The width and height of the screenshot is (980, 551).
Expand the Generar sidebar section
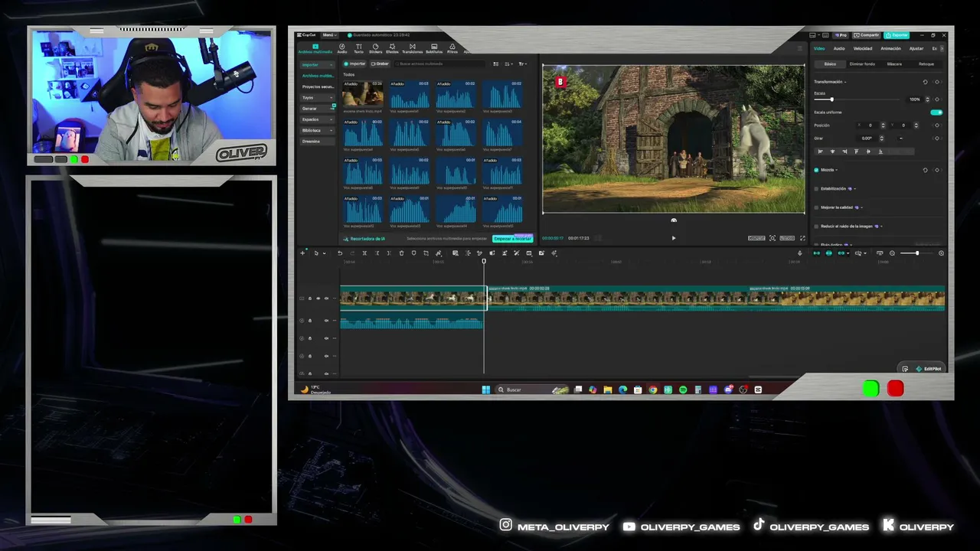pyautogui.click(x=316, y=109)
